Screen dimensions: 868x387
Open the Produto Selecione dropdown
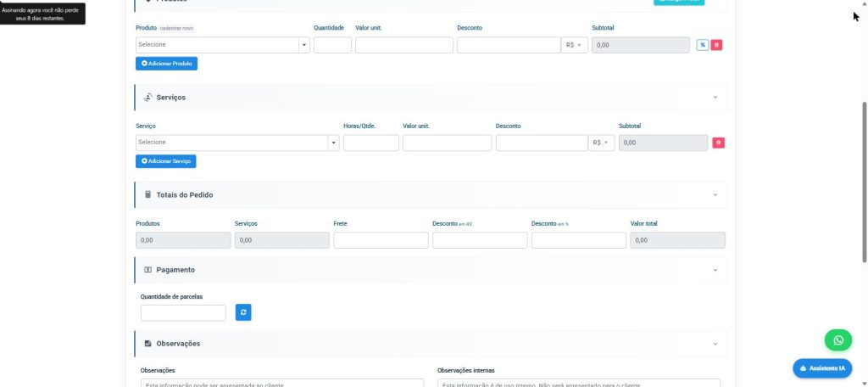(x=223, y=45)
